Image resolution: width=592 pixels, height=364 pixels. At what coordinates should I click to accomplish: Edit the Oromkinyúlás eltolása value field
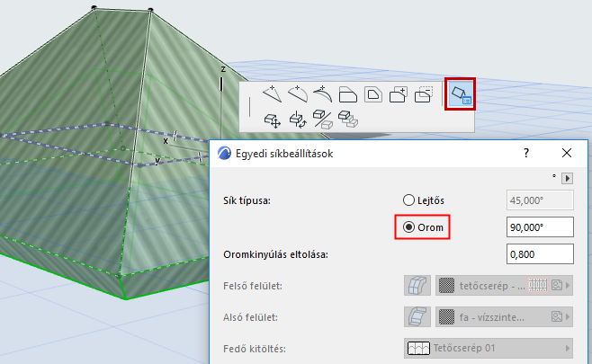coord(540,253)
